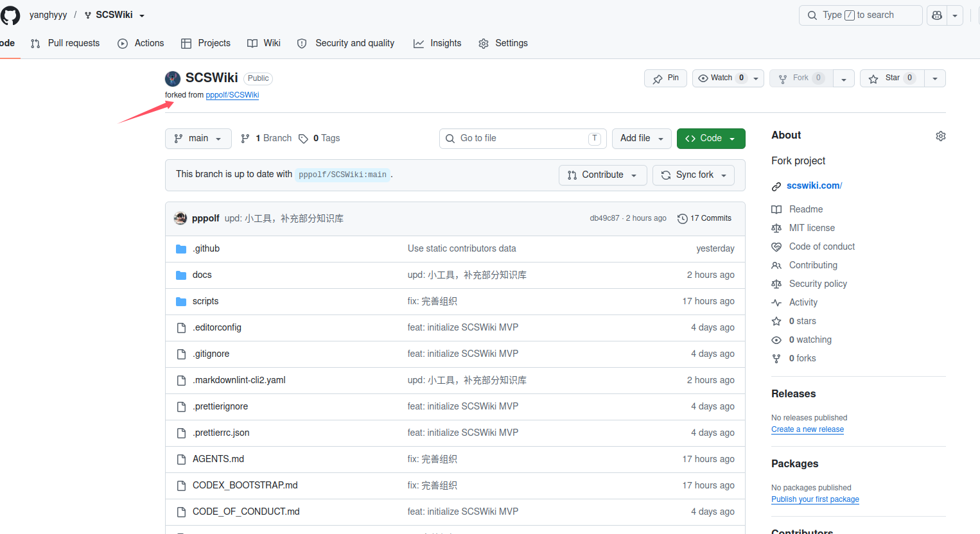Click the .gitignore file icon
980x534 pixels.
(x=181, y=354)
